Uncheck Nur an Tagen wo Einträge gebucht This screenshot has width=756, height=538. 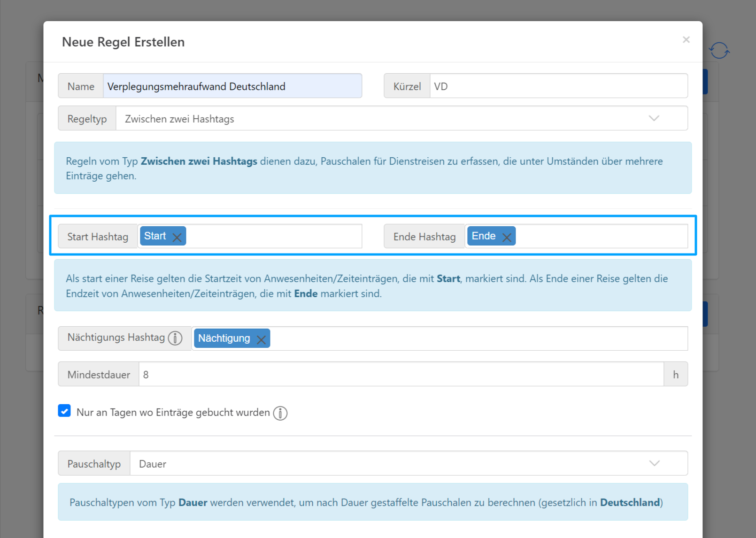click(x=64, y=411)
